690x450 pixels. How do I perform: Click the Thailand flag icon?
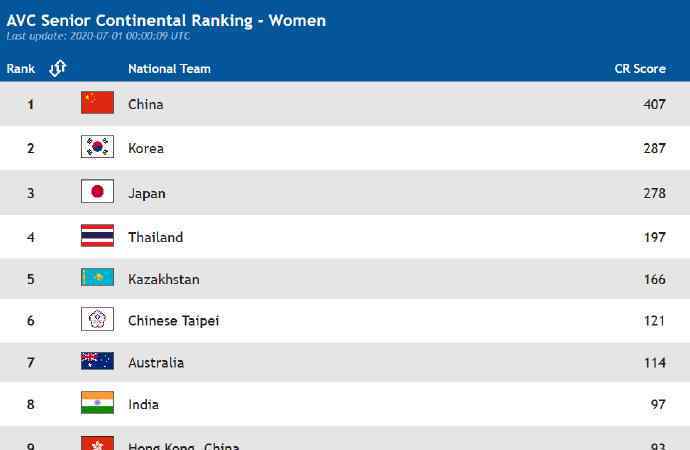point(97,235)
